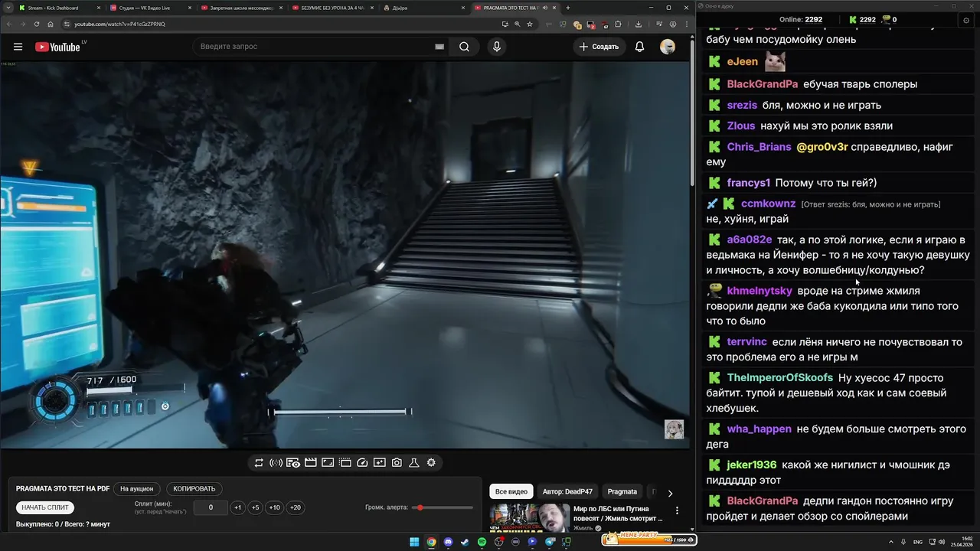Switch to the Stream - Kick Dashboard tab
The image size is (980, 551).
[58, 8]
